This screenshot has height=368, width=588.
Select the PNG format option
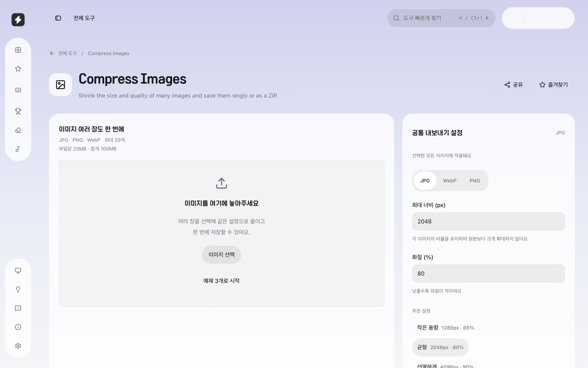click(x=474, y=180)
